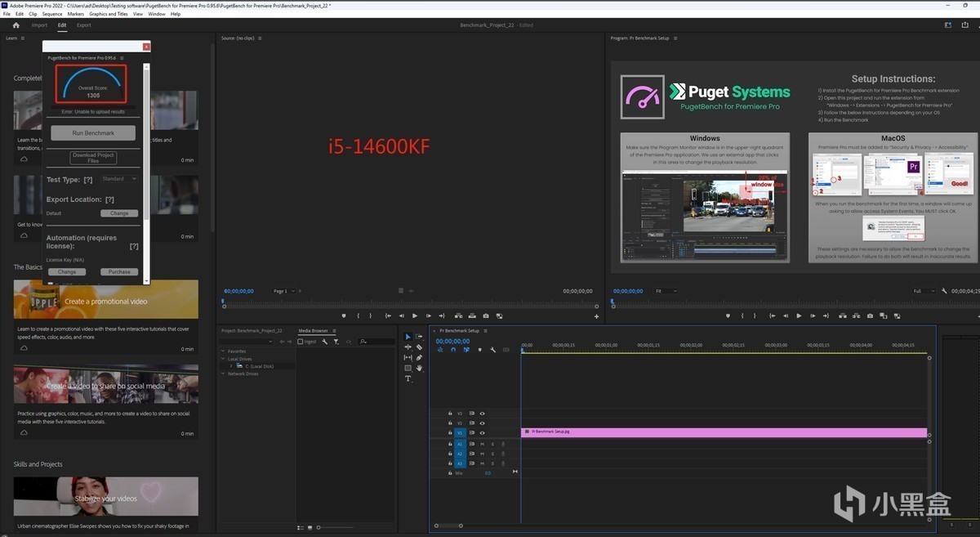This screenshot has width=980, height=537.
Task: Expand the C: (Local Disk) tree item
Action: [x=230, y=366]
